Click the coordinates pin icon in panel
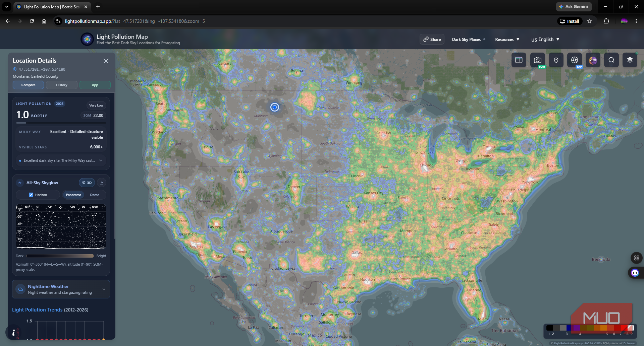This screenshot has width=644, height=346. click(15, 69)
